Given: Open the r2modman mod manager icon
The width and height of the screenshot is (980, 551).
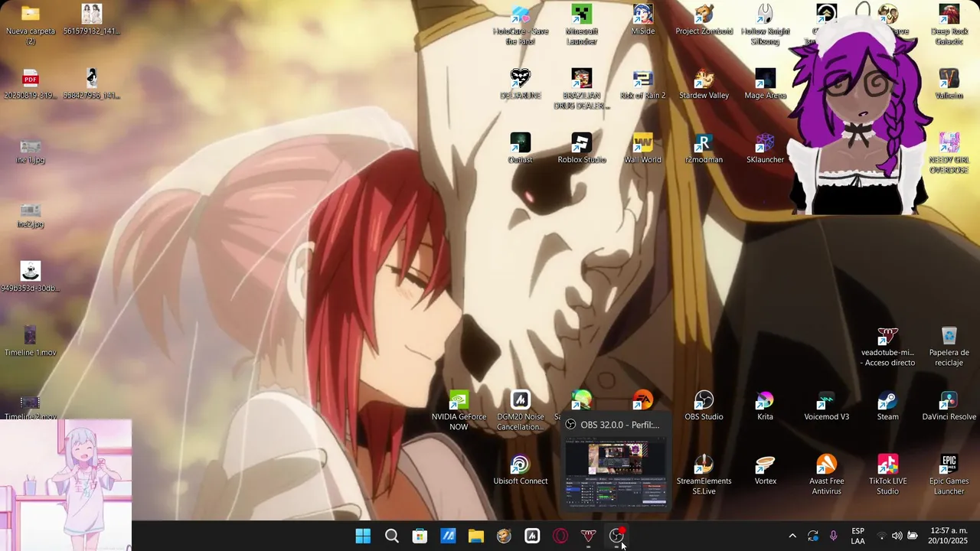Looking at the screenshot, I should pos(704,148).
